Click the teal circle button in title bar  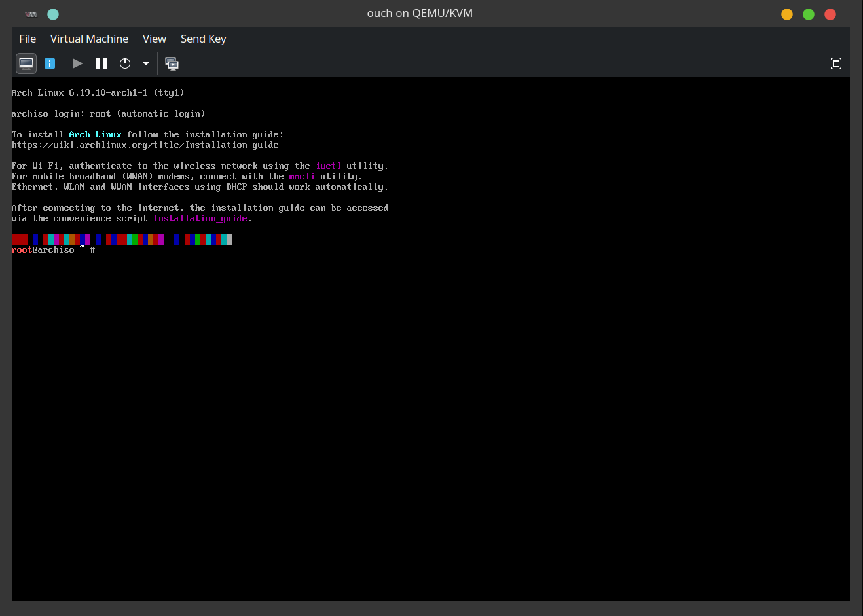tap(53, 14)
